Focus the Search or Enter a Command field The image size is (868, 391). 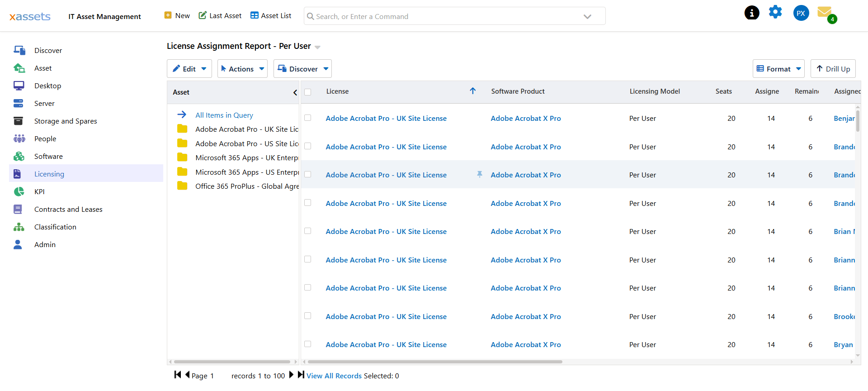(x=454, y=16)
